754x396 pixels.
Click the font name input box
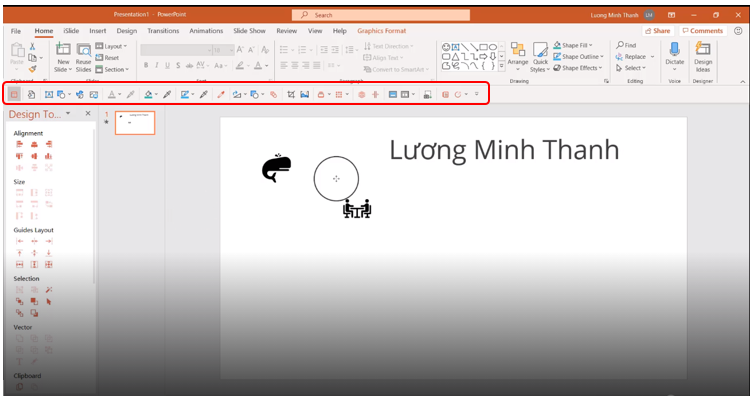tap(176, 50)
